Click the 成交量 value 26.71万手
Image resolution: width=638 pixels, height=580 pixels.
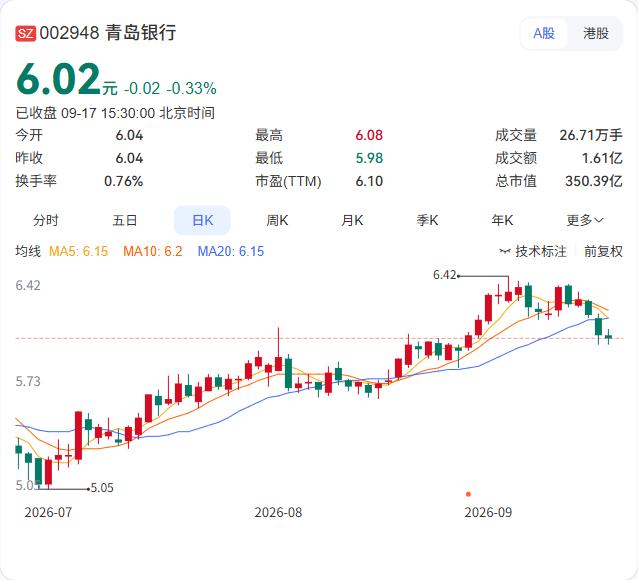coord(591,135)
